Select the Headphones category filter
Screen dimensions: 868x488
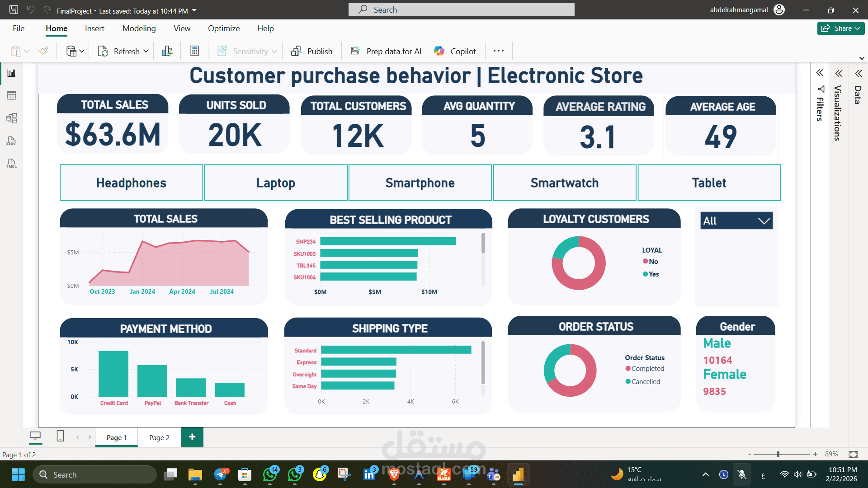131,183
